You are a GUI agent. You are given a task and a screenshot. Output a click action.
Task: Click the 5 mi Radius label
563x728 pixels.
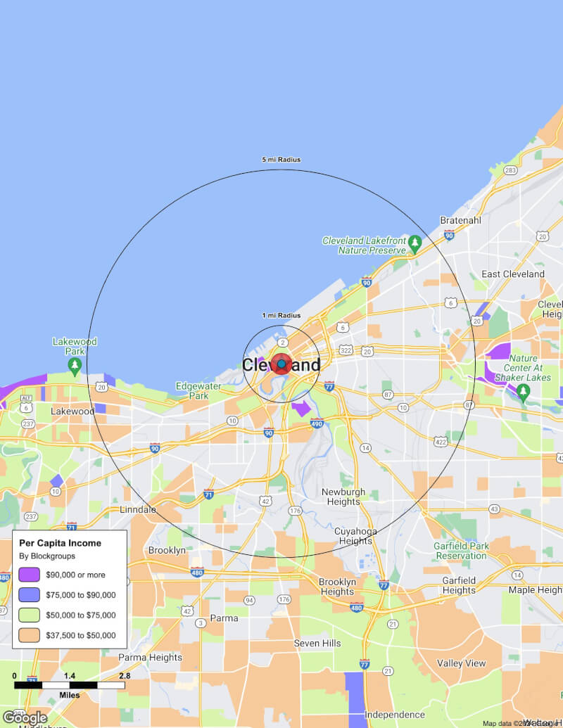click(x=281, y=160)
